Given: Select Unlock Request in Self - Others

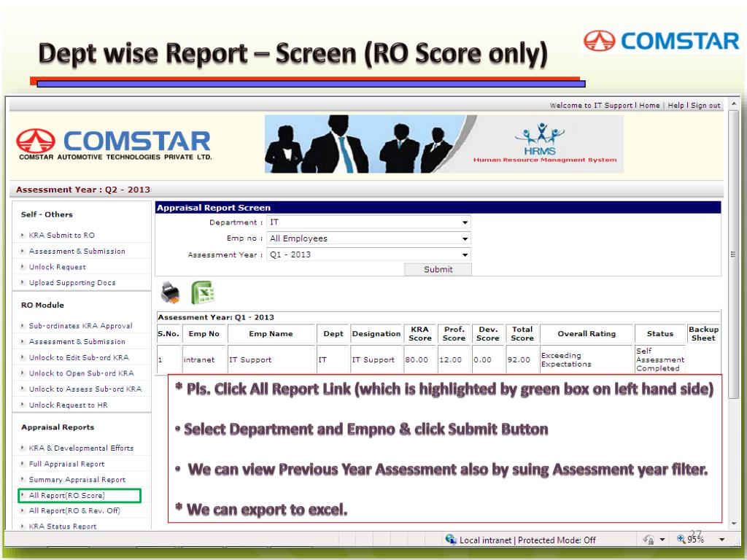Looking at the screenshot, I should coord(57,267).
